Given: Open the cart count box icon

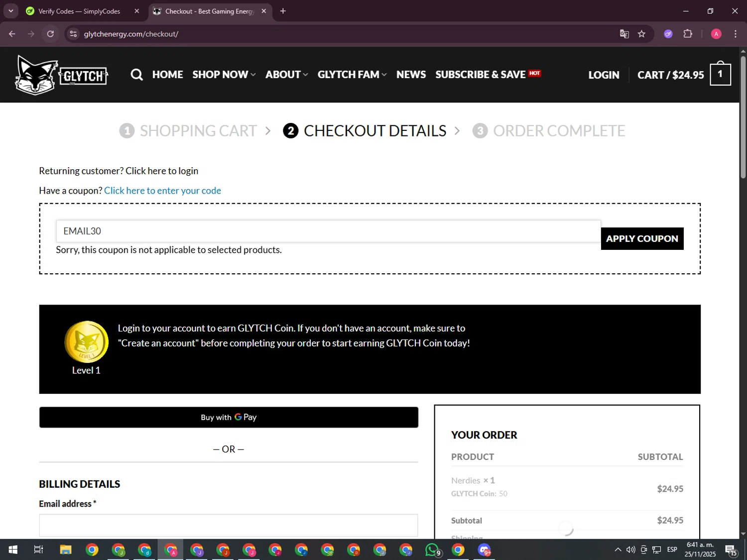Looking at the screenshot, I should pos(720,74).
